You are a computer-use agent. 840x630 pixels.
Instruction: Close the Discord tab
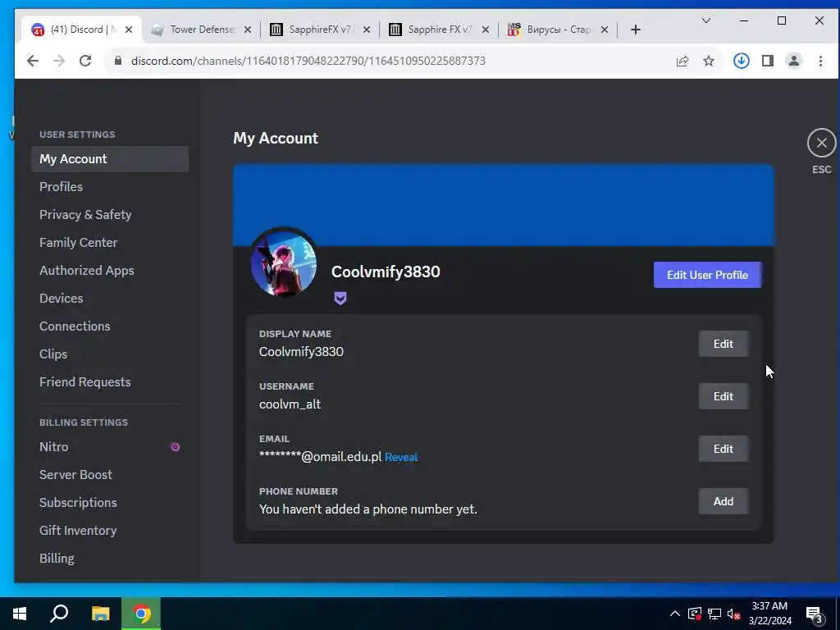click(x=129, y=30)
